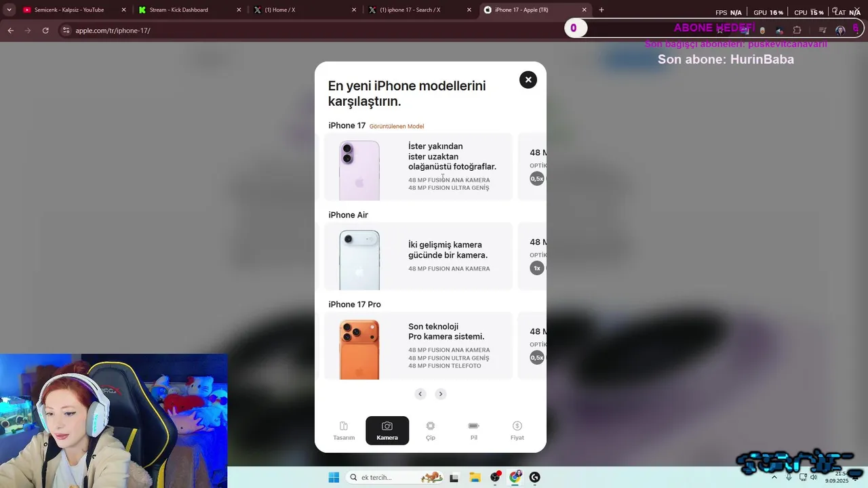Screen dimensions: 868x488
Task: Go back in browser history
Action: (x=10, y=30)
